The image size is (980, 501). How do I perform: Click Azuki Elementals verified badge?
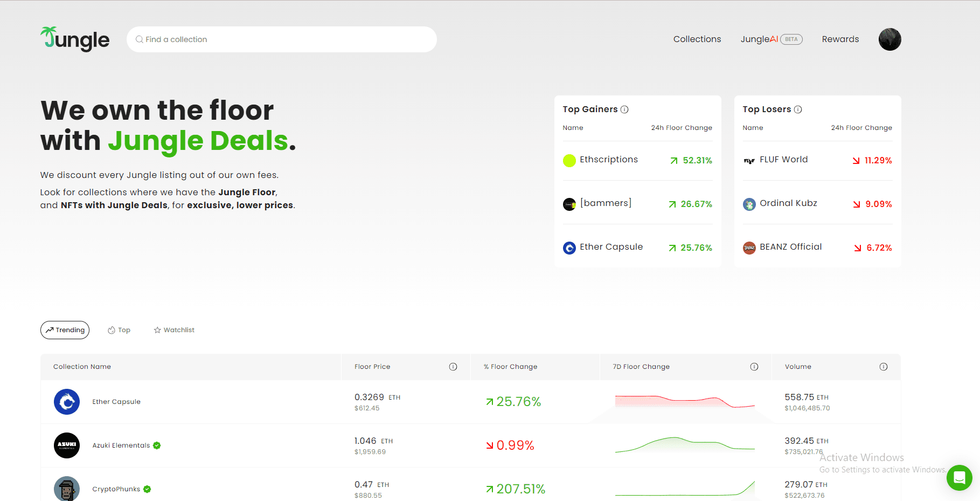pyautogui.click(x=157, y=445)
